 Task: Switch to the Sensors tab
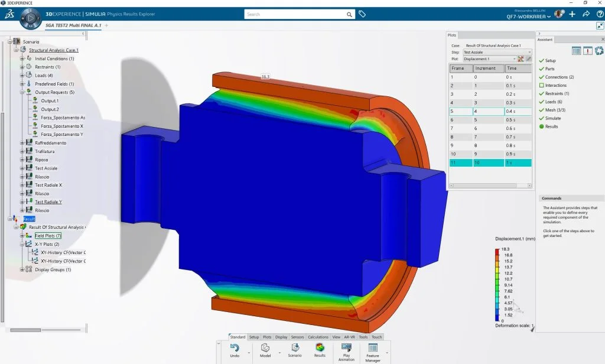(x=297, y=337)
